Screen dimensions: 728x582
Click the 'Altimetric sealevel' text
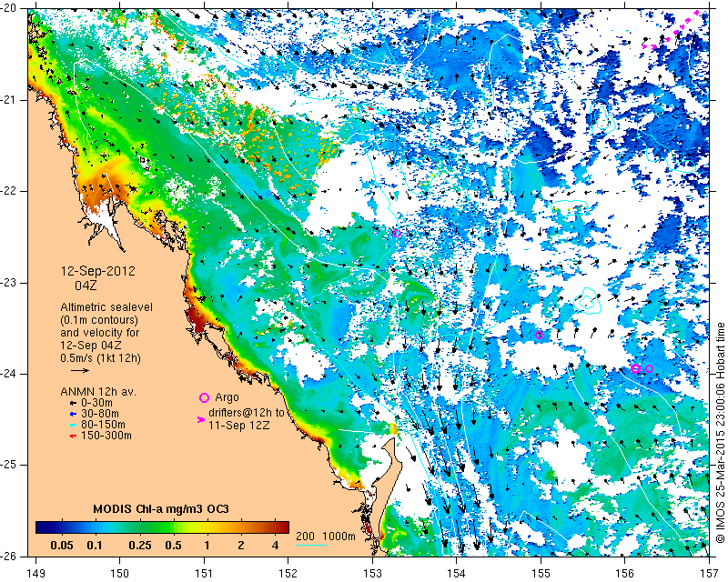click(x=106, y=307)
